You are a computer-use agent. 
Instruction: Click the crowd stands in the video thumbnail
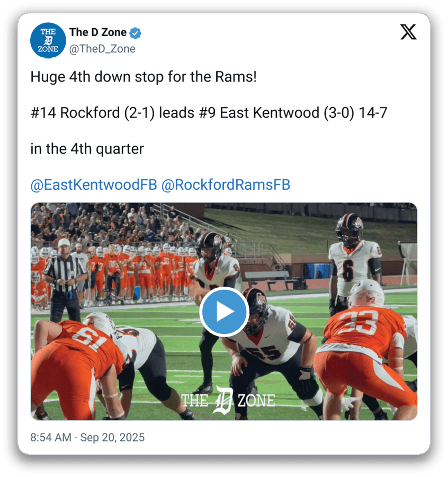pyautogui.click(x=115, y=225)
